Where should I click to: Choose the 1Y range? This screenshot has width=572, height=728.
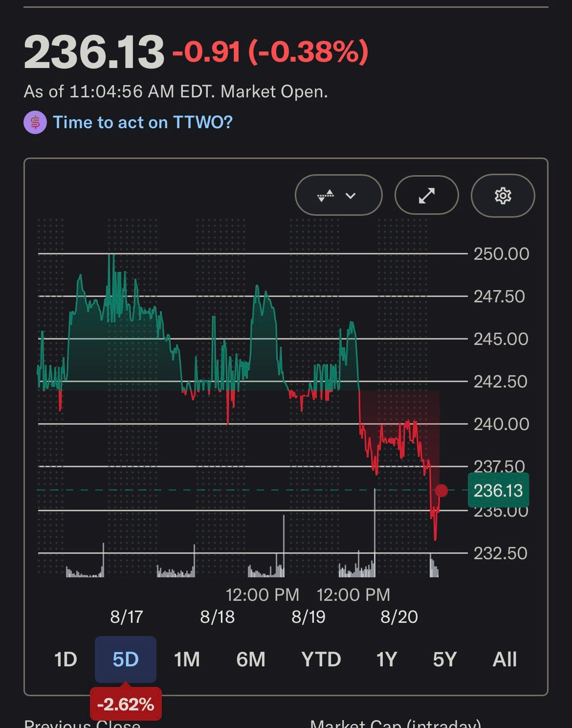tap(386, 660)
